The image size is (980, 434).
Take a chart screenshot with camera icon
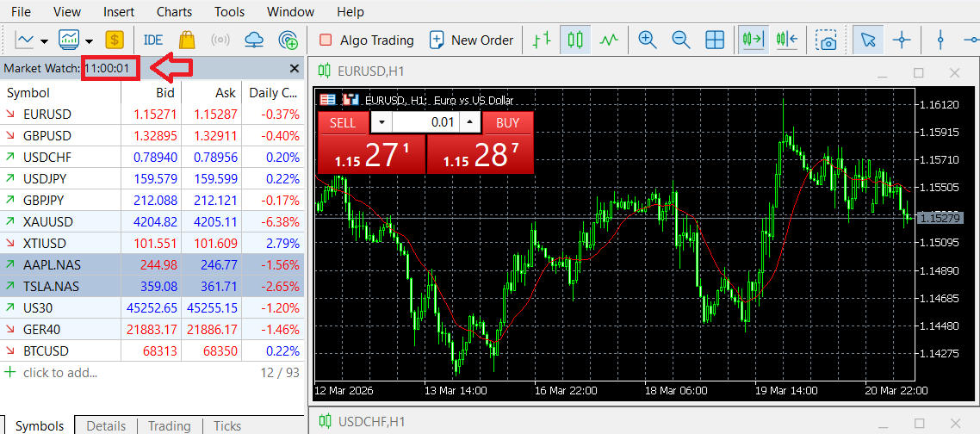click(x=826, y=40)
